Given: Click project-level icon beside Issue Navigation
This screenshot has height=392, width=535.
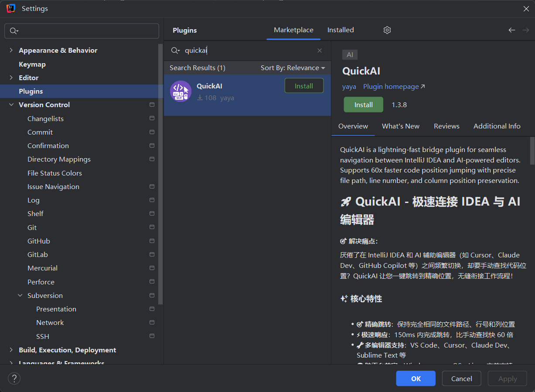Looking at the screenshot, I should [152, 186].
